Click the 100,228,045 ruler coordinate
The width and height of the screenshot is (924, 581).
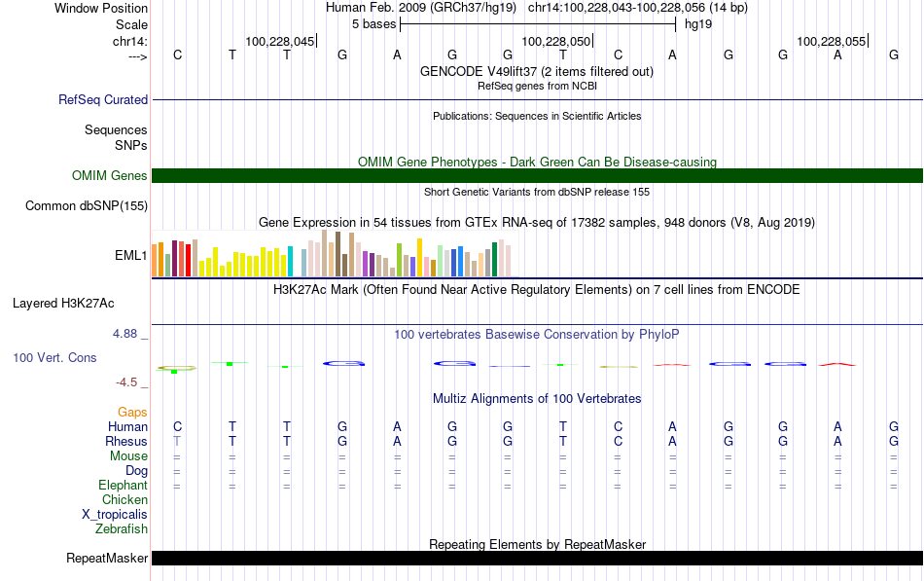tap(280, 41)
